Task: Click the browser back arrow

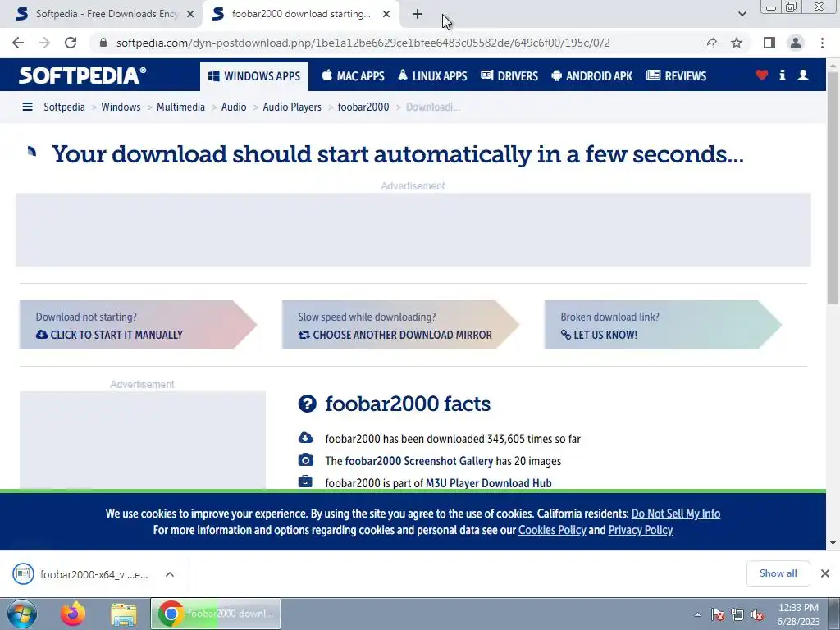Action: click(x=18, y=43)
